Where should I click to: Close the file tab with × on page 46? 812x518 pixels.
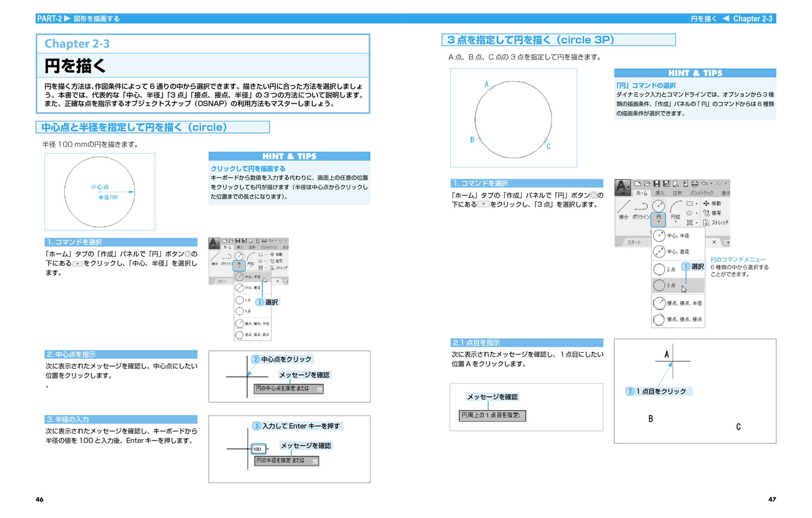pos(278,281)
